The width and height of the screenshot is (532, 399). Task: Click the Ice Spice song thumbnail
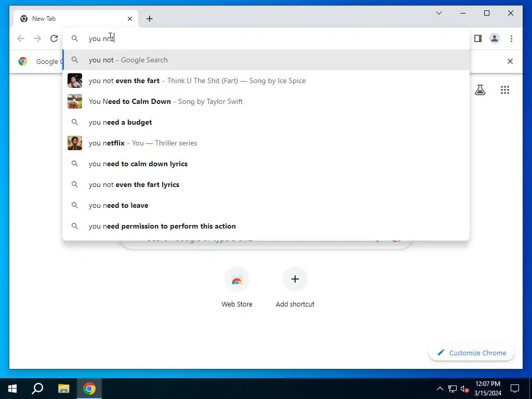75,81
